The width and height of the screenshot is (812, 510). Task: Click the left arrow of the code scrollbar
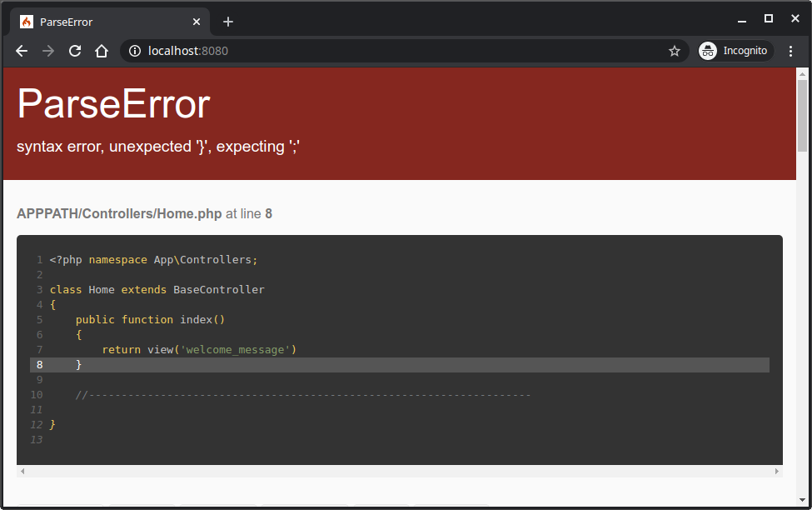(x=22, y=471)
